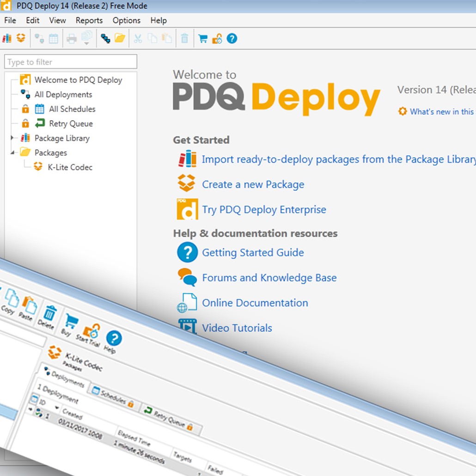Click the lock icon beside Retry Queue
Image resolution: width=476 pixels, height=476 pixels.
click(25, 123)
